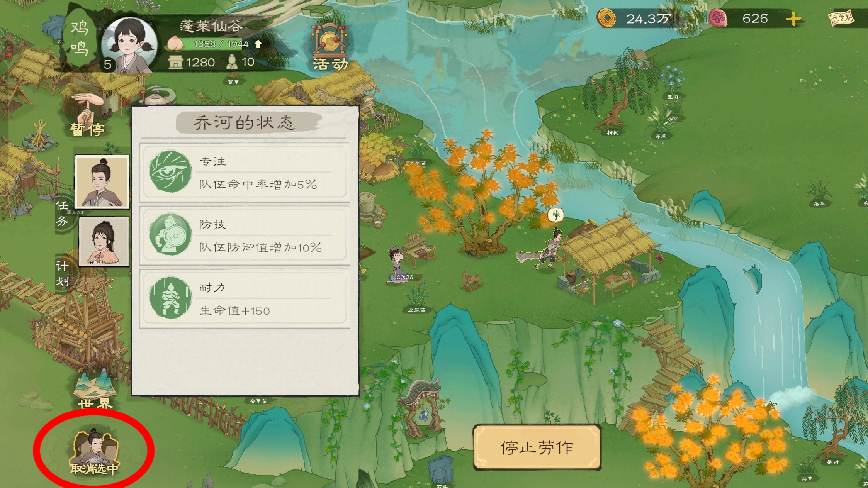Open the 活动 events gong icon
This screenshot has height=488, width=868.
330,47
